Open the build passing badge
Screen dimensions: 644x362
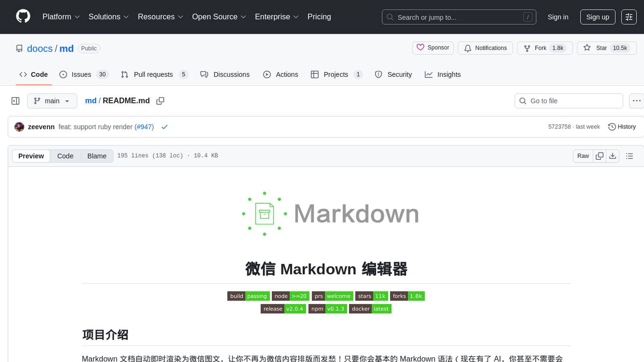[x=249, y=296]
